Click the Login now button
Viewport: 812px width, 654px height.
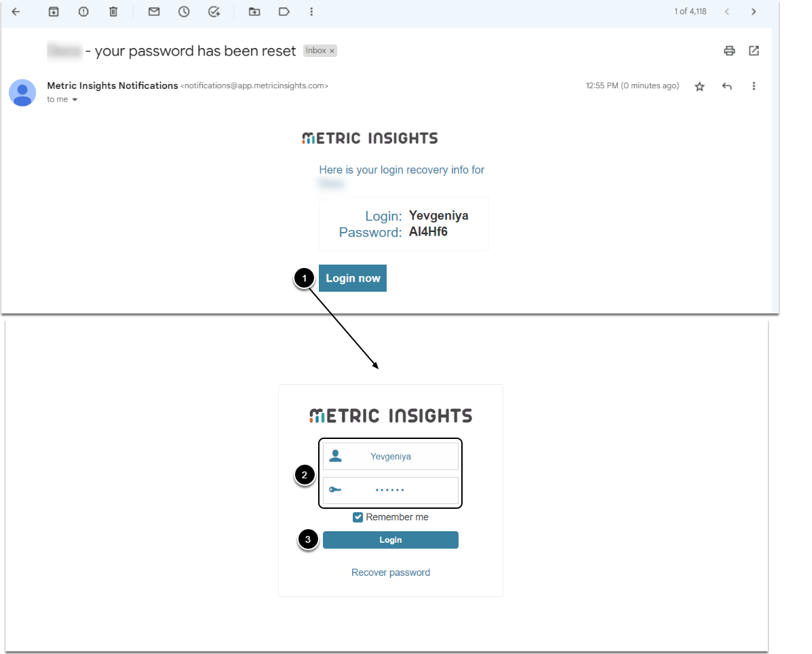click(353, 278)
